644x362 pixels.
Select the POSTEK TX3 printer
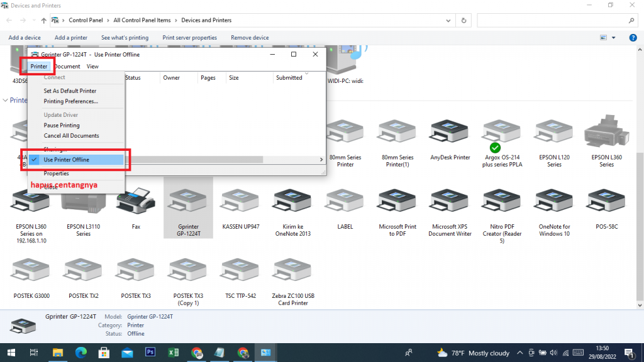tap(136, 278)
